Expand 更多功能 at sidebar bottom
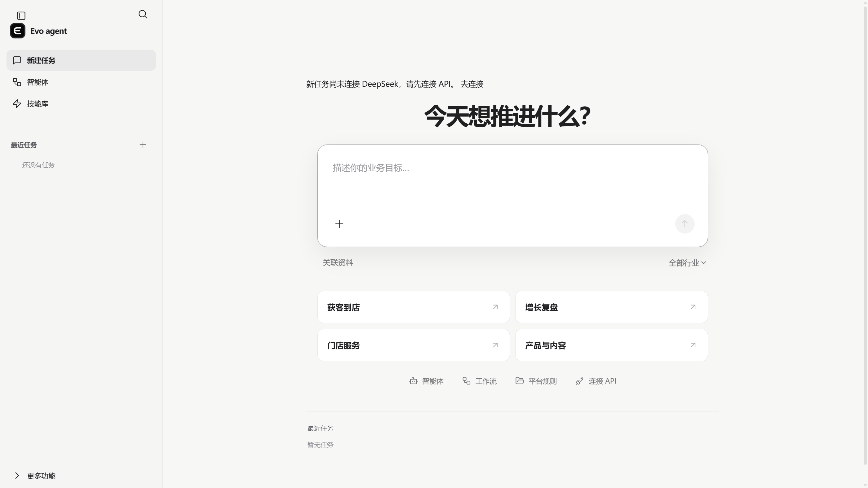The height and width of the screenshot is (488, 868). [x=81, y=476]
